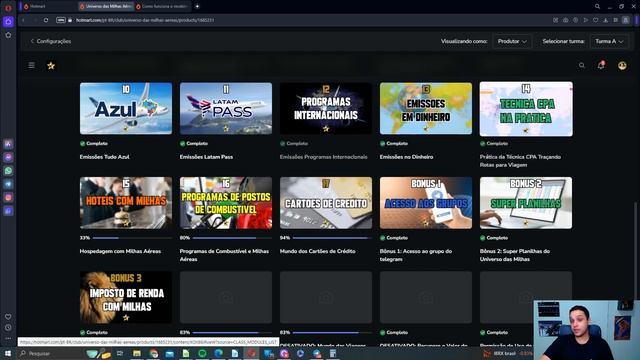
Task: Expand the Turma A class dropdown
Action: point(609,41)
